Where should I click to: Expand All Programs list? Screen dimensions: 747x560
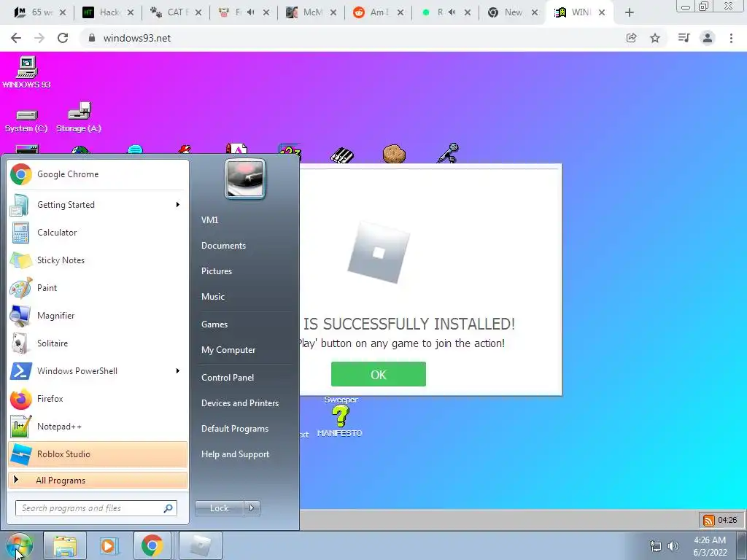pyautogui.click(x=98, y=480)
